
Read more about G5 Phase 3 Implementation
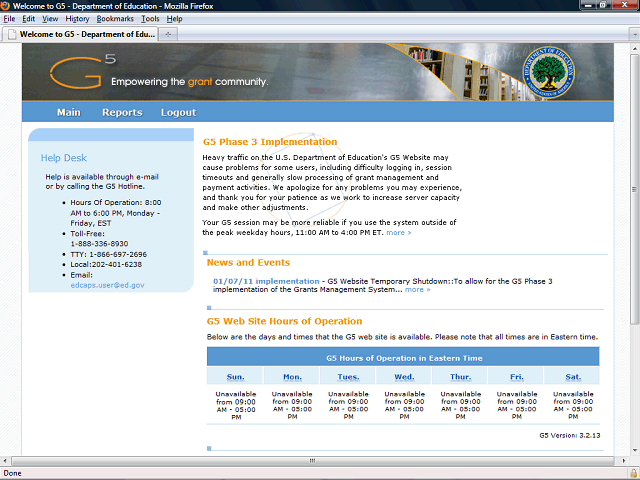pos(398,232)
